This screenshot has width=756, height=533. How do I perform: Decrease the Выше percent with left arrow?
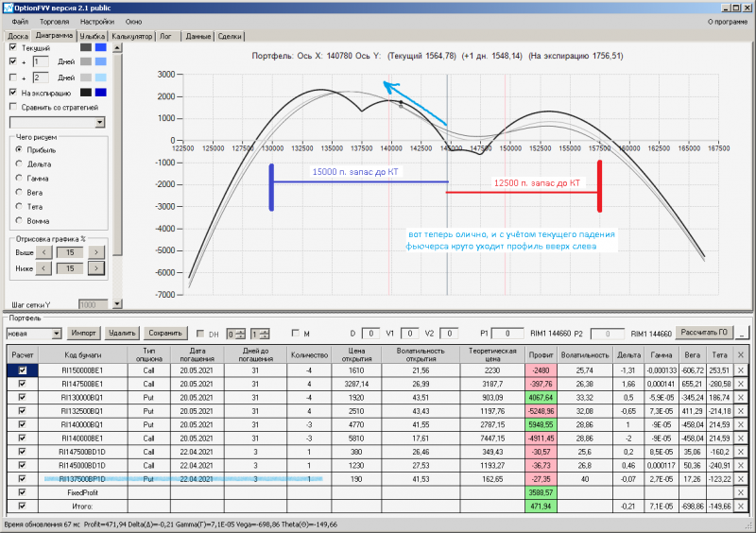[43, 252]
